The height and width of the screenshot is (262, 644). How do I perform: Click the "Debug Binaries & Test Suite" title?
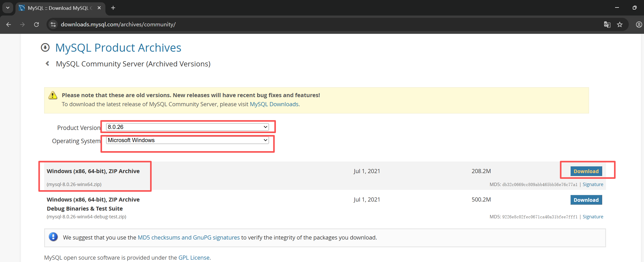pos(85,209)
